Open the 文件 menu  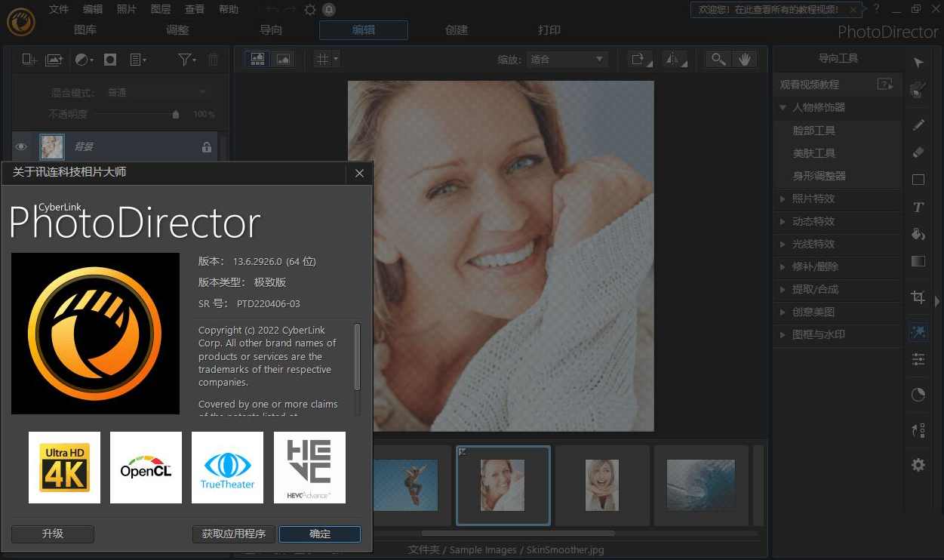click(x=58, y=10)
